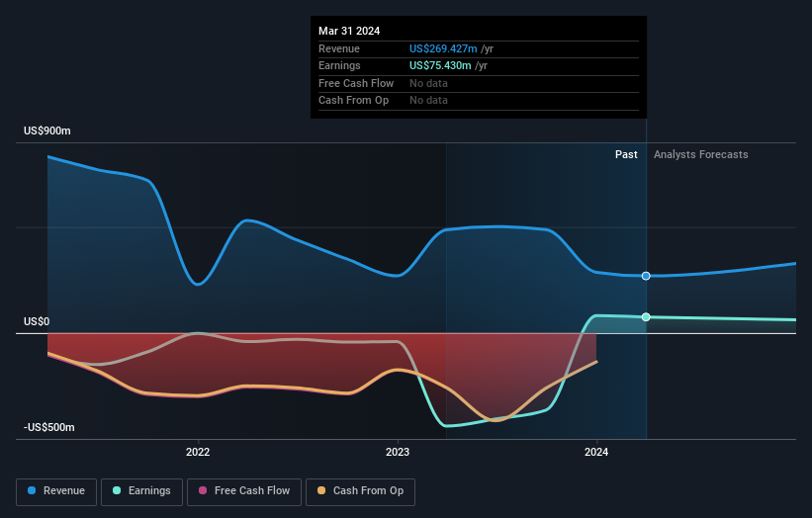Click the Mar 31 2024 tooltip date
The width and height of the screenshot is (812, 518).
(349, 31)
